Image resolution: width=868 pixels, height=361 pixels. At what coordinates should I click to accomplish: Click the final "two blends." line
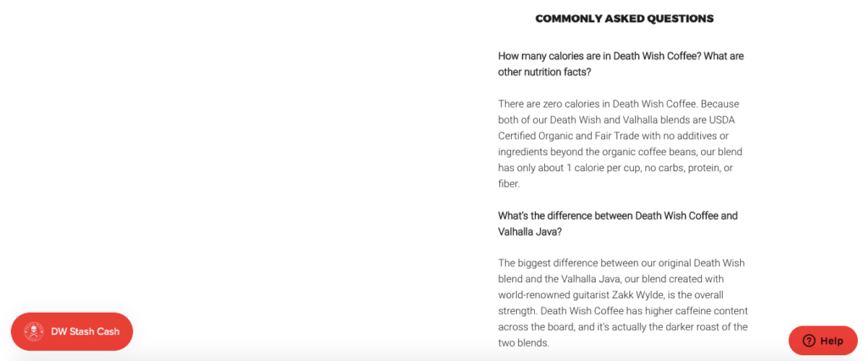tap(524, 342)
